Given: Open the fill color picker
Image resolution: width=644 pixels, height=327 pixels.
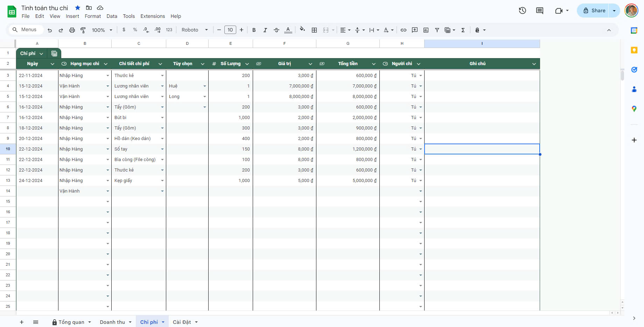Looking at the screenshot, I should (x=302, y=30).
